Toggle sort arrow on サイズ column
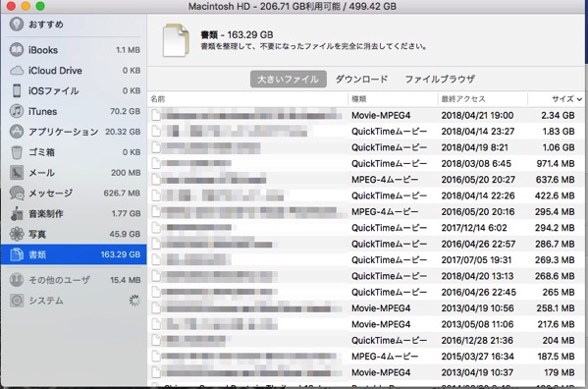This screenshot has height=389, width=588. pos(579,99)
